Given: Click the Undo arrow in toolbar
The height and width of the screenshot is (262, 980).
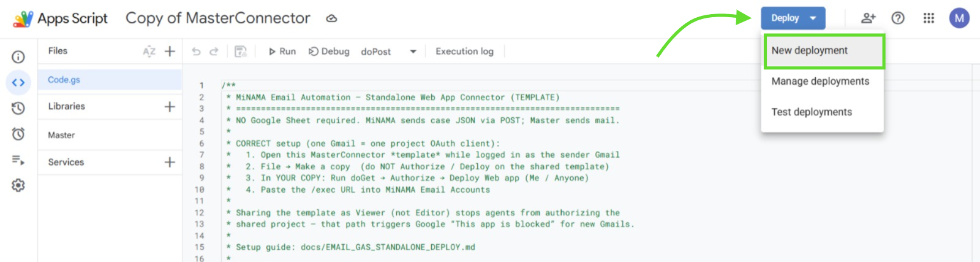Looking at the screenshot, I should coord(196,52).
